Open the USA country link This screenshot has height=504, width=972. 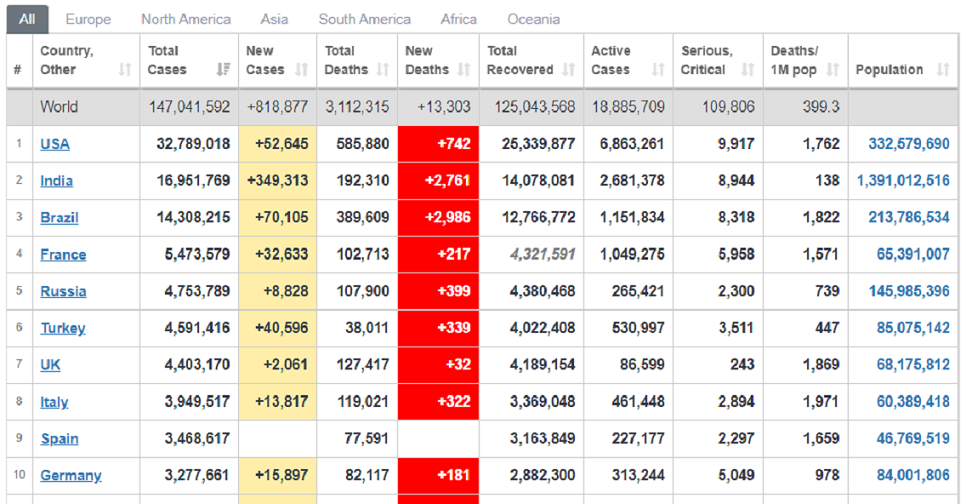[55, 144]
